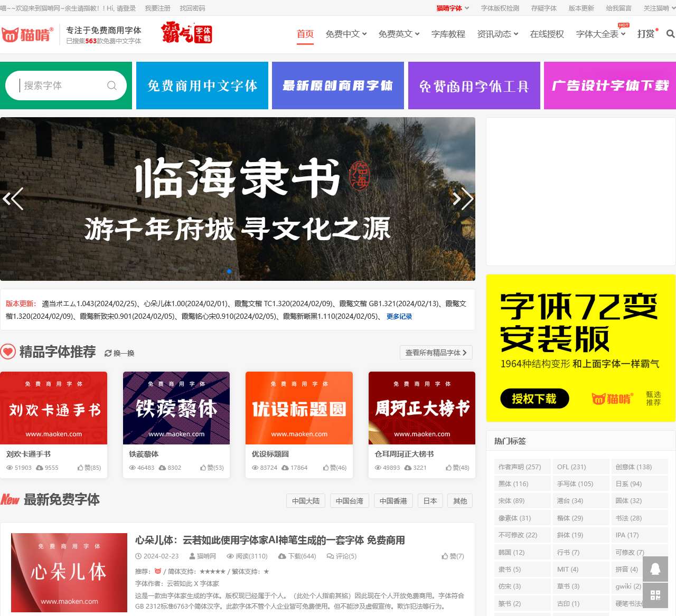
Task: Open the 铁蒺藜体 font thumbnail
Action: click(176, 408)
